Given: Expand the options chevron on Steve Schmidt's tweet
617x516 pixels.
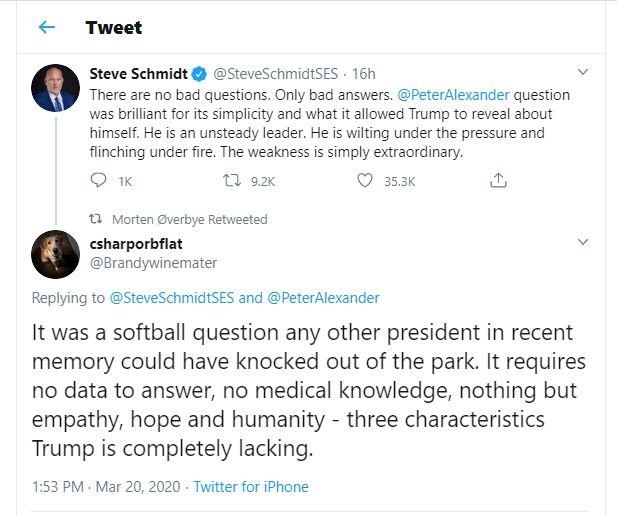Looking at the screenshot, I should 585,73.
